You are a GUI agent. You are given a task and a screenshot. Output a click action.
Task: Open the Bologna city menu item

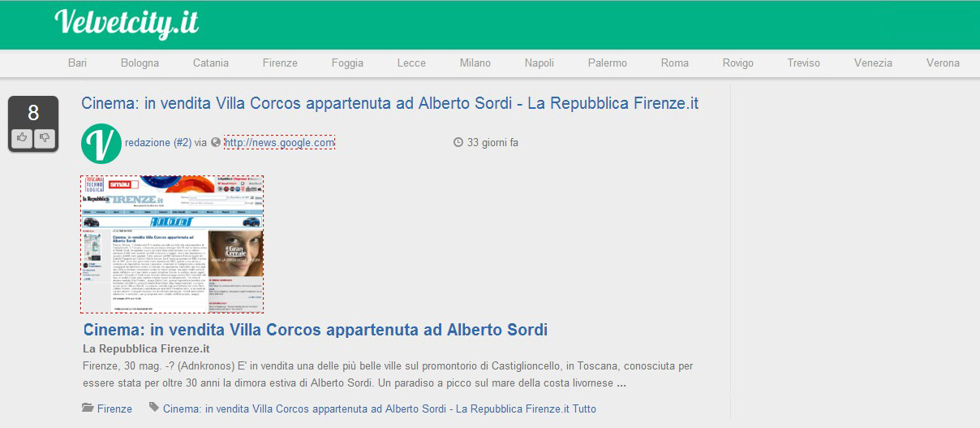[140, 63]
